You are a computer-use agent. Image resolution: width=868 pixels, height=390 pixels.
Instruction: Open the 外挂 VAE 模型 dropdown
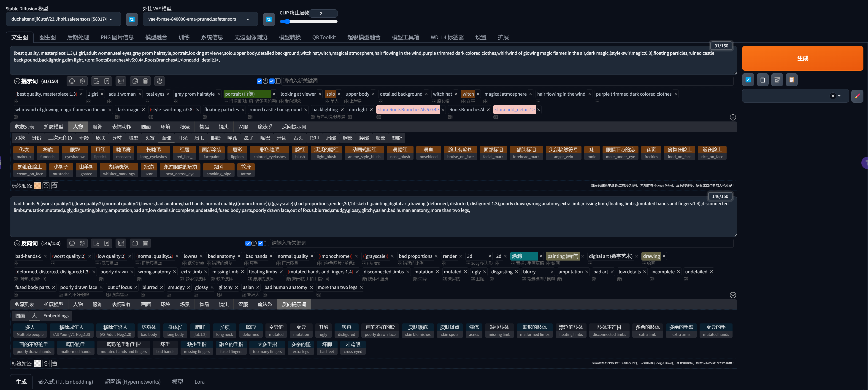200,19
